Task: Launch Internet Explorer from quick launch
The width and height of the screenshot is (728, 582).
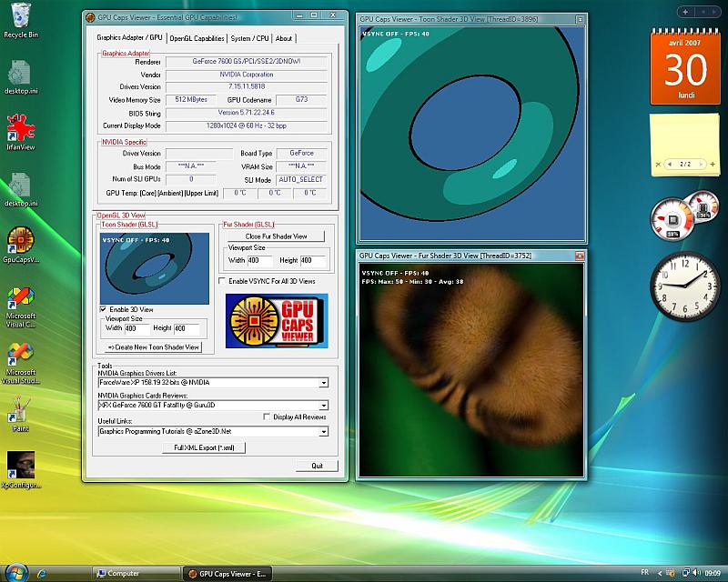Action: pos(42,574)
